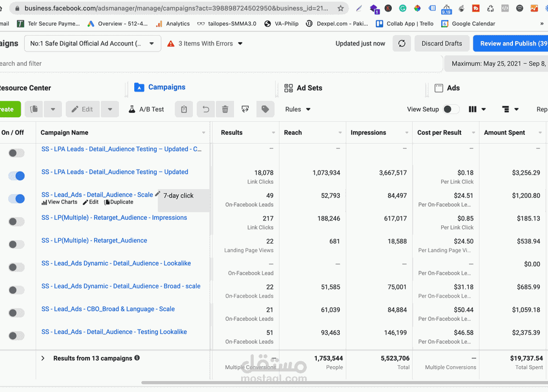Open the Rules dropdown
This screenshot has width=548, height=392.
[x=298, y=109]
